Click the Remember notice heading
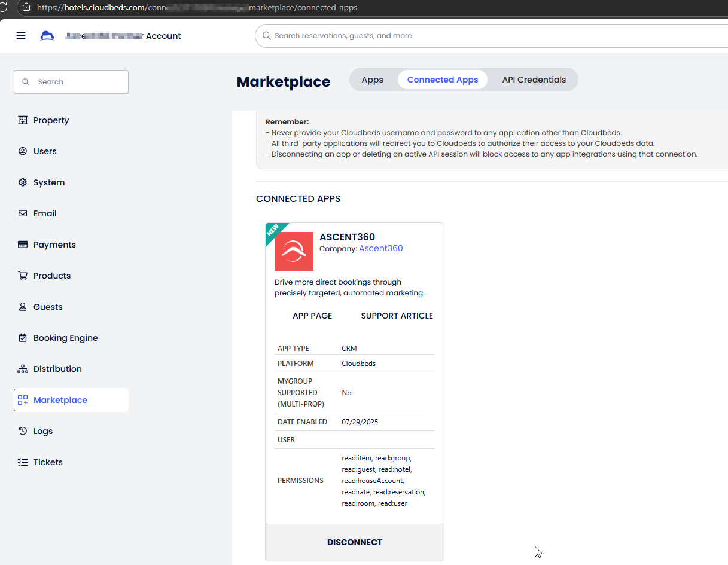The image size is (728, 565). point(287,121)
